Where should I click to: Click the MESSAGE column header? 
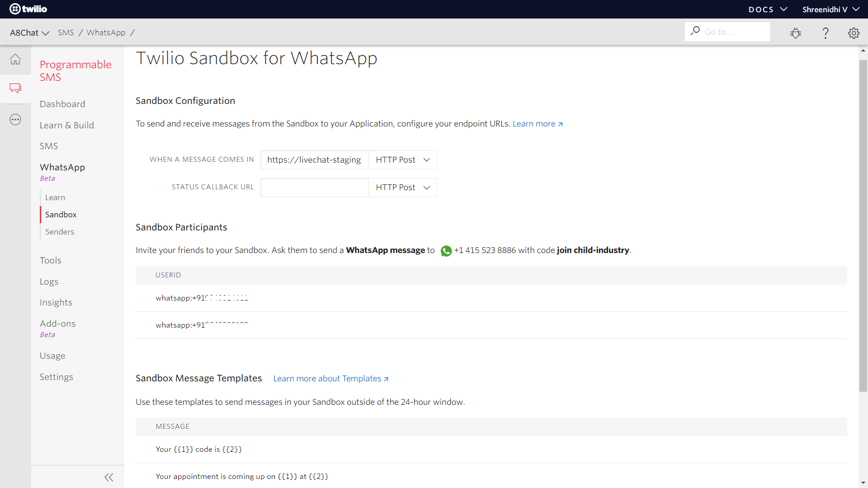click(173, 427)
